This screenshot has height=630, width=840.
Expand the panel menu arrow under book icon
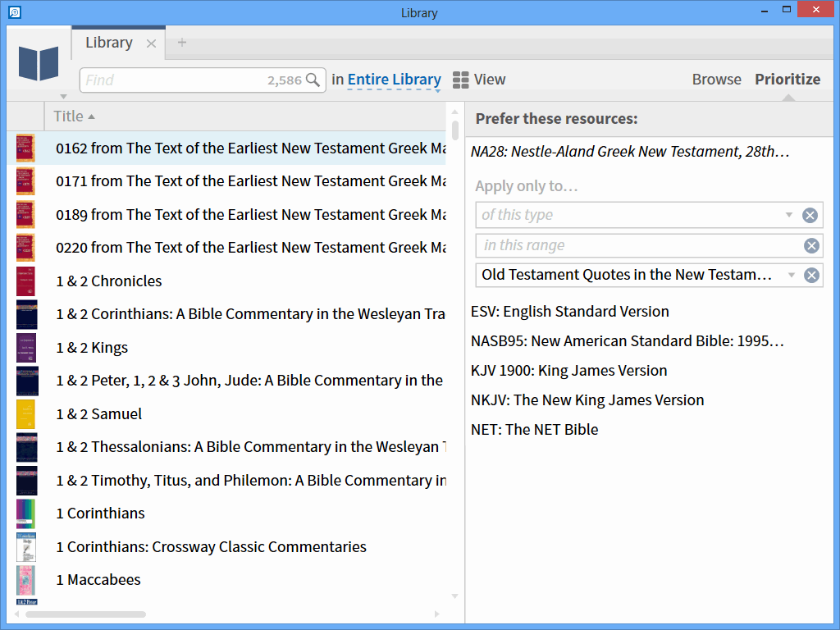64,97
